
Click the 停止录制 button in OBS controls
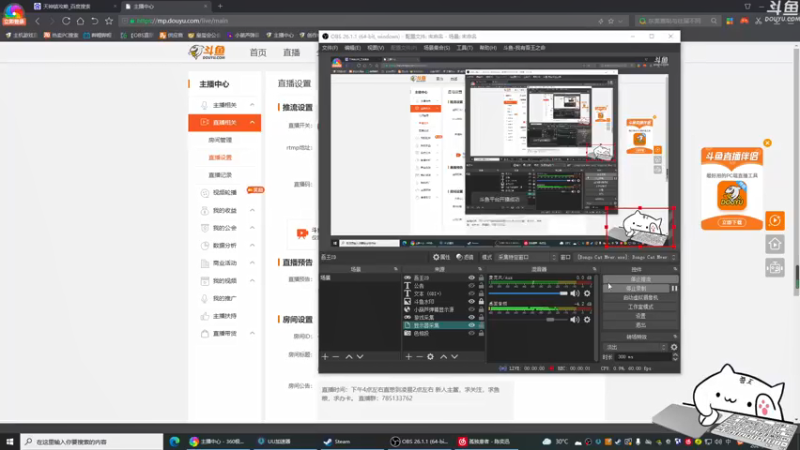[x=636, y=288]
